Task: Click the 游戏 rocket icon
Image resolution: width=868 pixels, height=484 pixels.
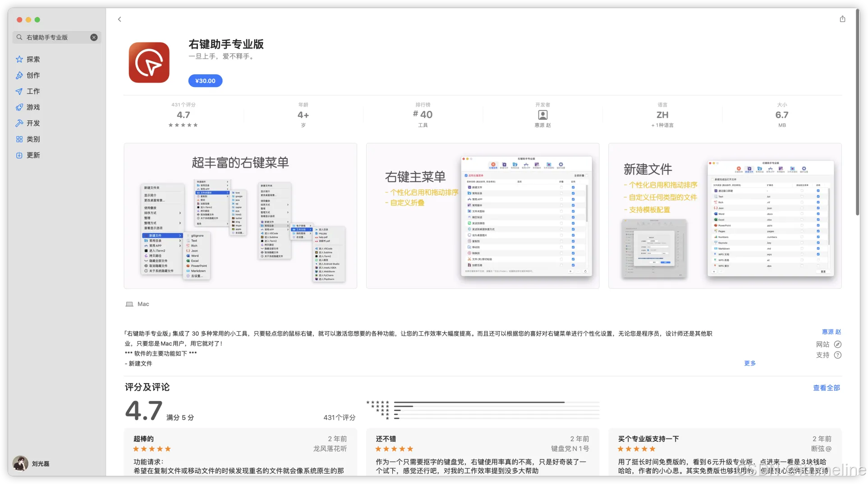Action: click(x=19, y=107)
